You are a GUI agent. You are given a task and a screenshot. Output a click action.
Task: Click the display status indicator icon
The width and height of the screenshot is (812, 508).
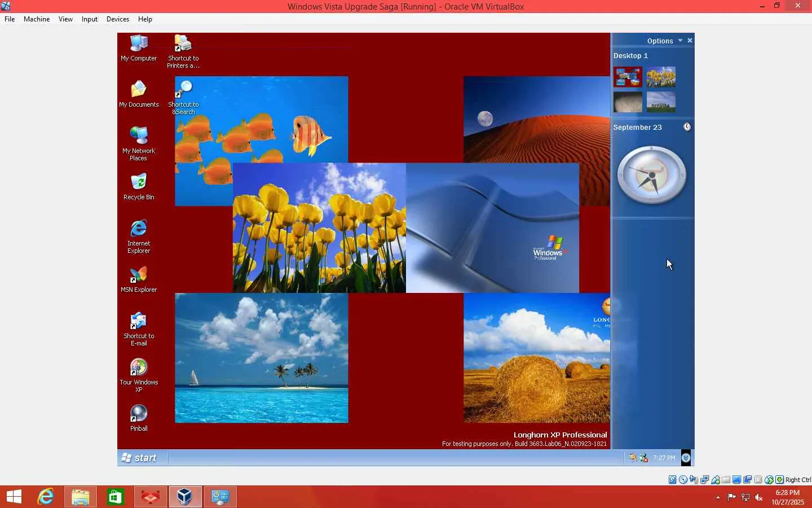coord(737,480)
